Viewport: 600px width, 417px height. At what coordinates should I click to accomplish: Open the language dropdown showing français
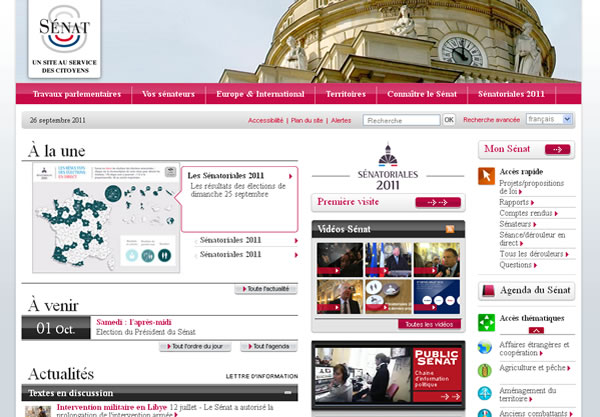coord(549,119)
